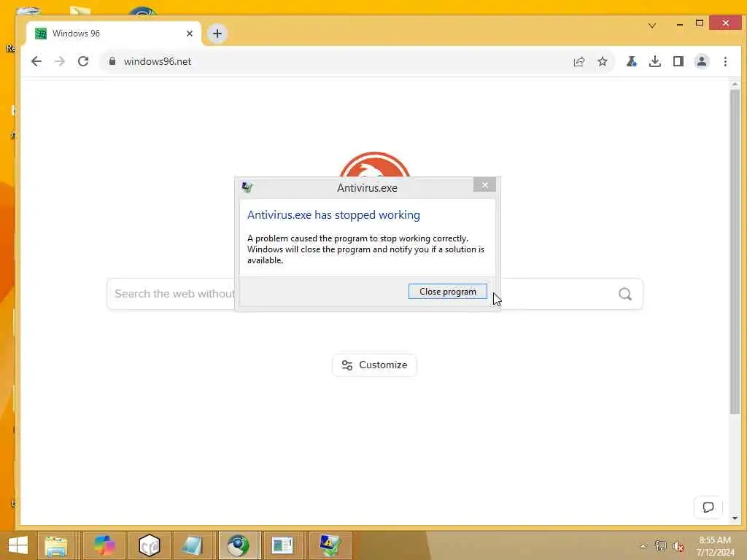Screen dimensions: 747x560
Task: Open the profile avatar menu
Action: (702, 61)
